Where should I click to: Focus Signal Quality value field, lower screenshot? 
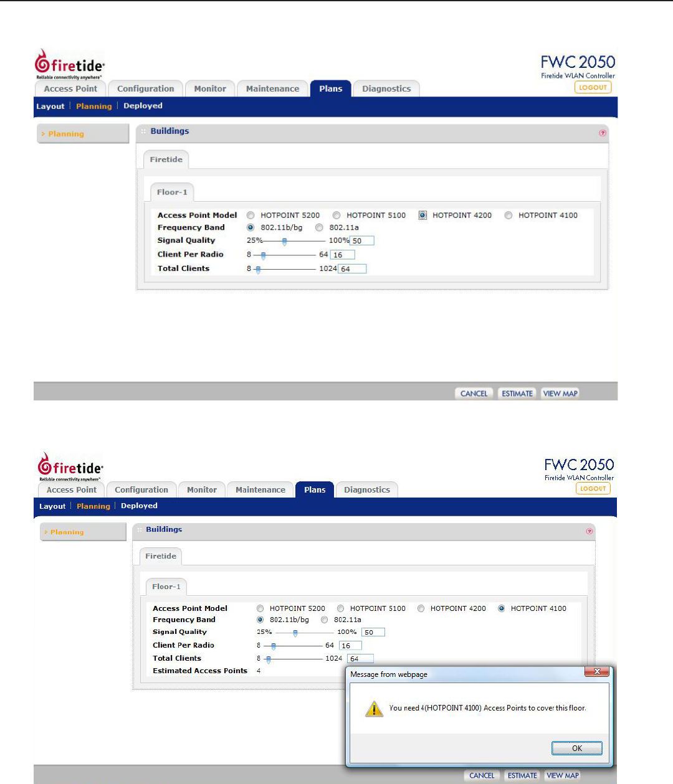click(373, 632)
